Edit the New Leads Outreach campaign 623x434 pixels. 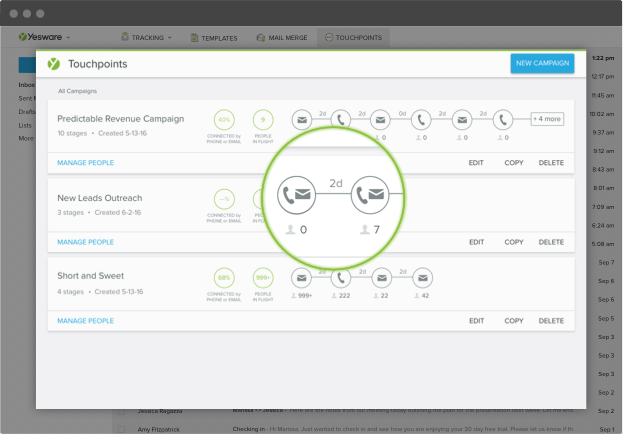pos(476,242)
